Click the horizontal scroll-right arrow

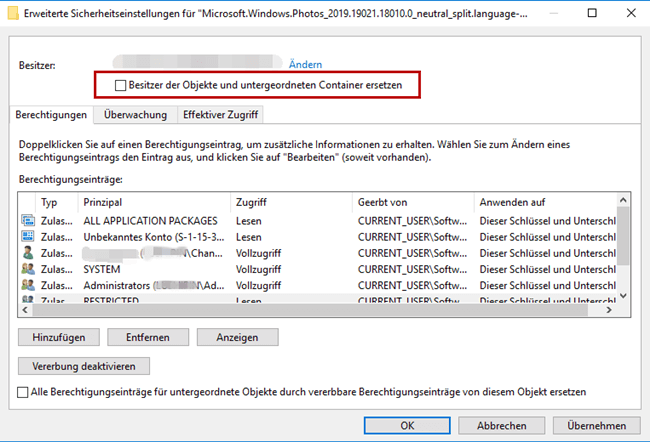[x=609, y=310]
